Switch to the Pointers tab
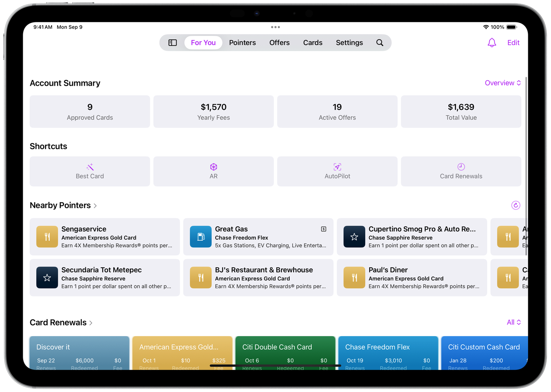The height and width of the screenshot is (392, 551). pyautogui.click(x=242, y=42)
